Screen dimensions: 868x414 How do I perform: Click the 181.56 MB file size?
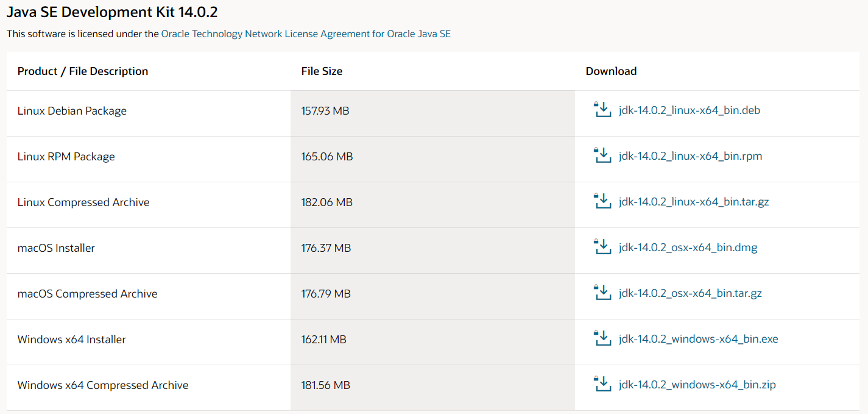[x=326, y=385]
